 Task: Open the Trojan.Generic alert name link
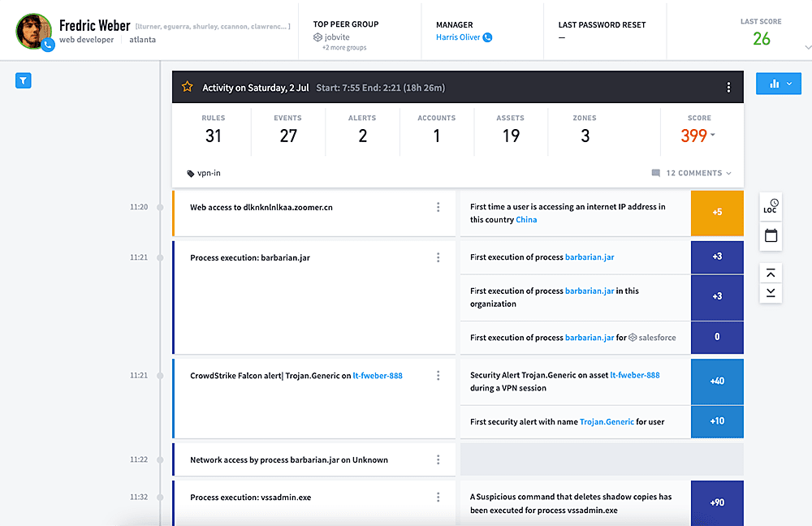pyautogui.click(x=607, y=422)
